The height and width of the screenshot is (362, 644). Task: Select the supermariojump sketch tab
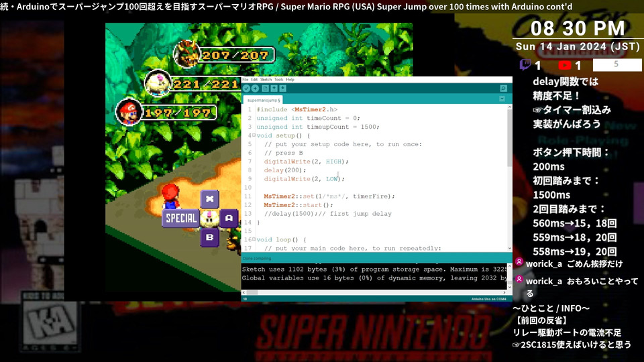[263, 100]
